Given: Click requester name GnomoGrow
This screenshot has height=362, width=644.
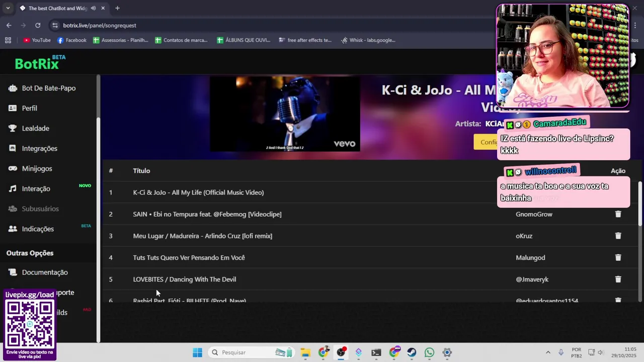Looking at the screenshot, I should coord(534,214).
